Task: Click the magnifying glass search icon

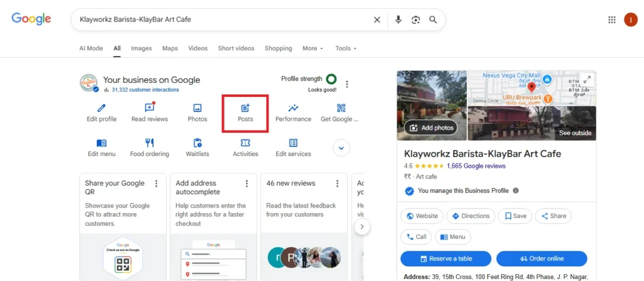Action: click(433, 19)
